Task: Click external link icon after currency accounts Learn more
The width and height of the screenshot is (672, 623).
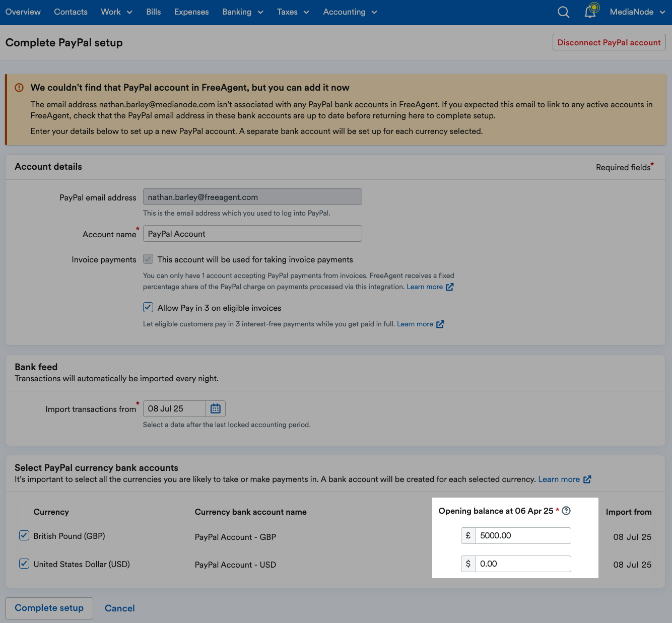Action: [x=587, y=479]
